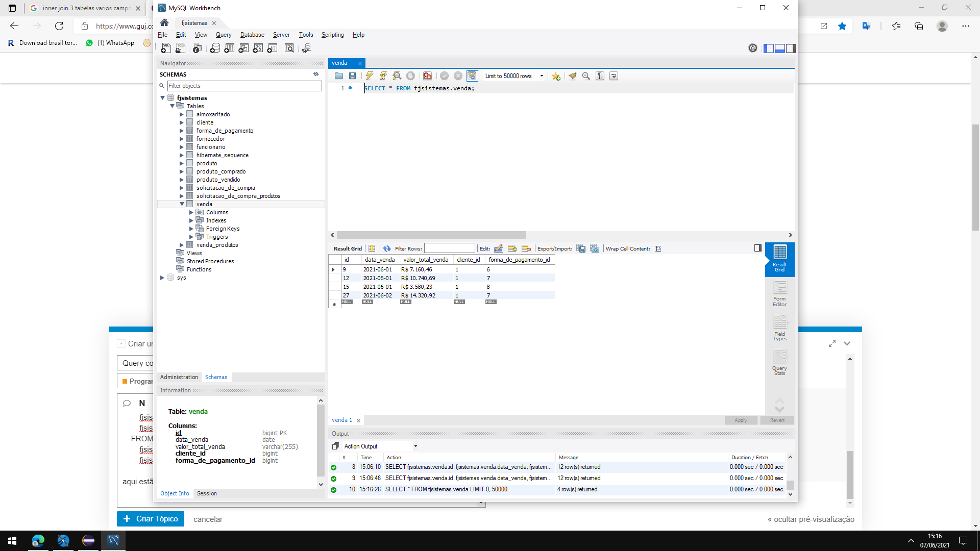Open the Action Output dropdown
The image size is (980, 551).
tap(415, 446)
